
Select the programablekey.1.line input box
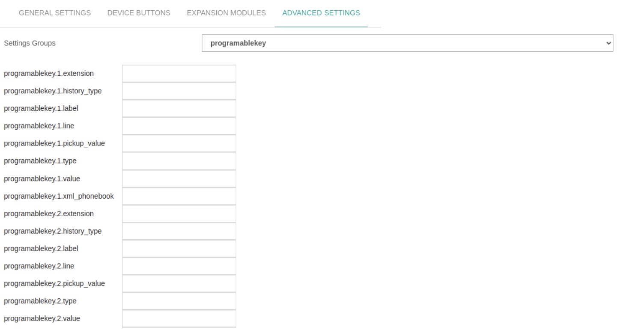(179, 126)
